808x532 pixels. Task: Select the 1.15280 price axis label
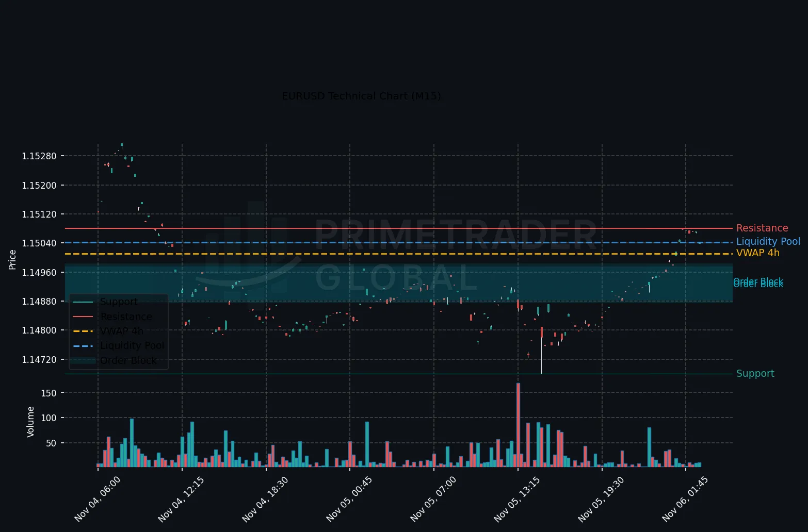click(39, 156)
